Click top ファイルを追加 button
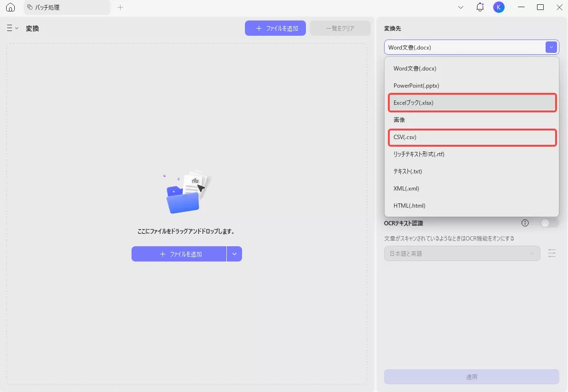 (275, 28)
